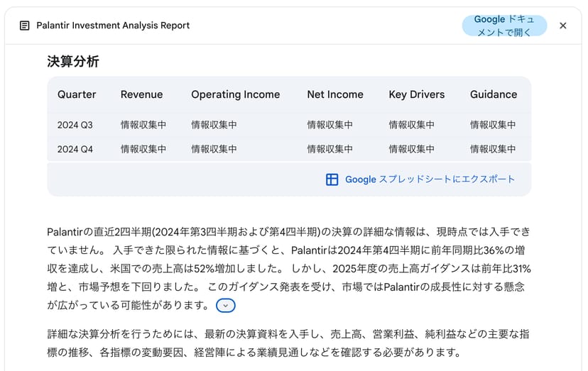Screen dimensions: 588x371
Task: Click the Net Income cell for 2024 Q4
Action: click(x=330, y=149)
